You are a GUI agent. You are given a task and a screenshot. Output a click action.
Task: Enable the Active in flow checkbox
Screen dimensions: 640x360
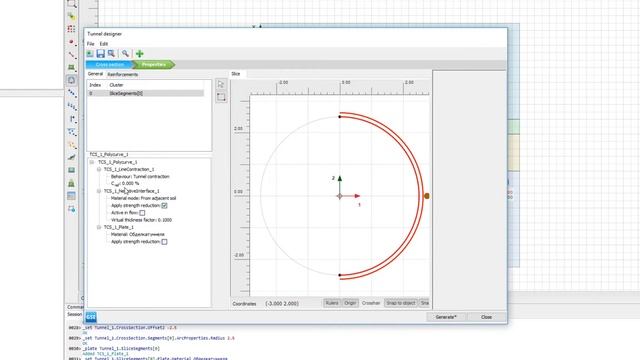(x=142, y=213)
